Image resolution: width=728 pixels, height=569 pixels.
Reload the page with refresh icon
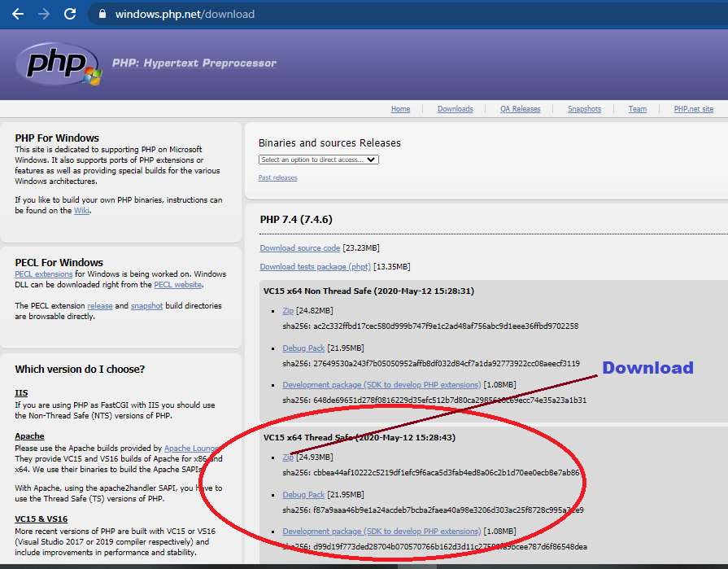point(70,14)
